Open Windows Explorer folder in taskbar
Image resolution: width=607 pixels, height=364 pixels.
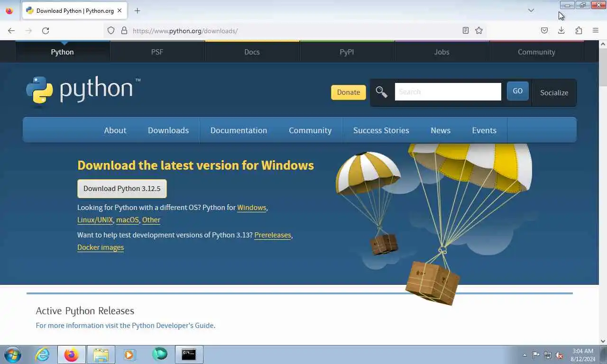(x=101, y=355)
